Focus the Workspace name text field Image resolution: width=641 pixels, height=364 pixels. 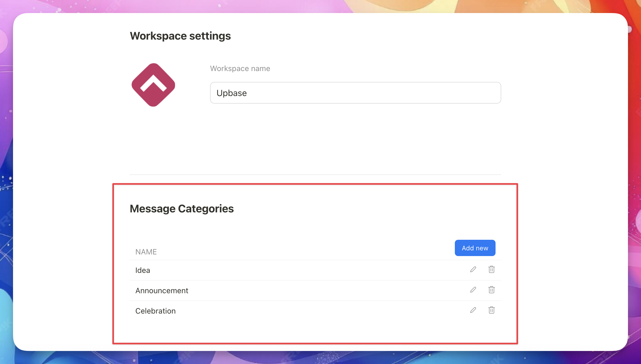pos(355,93)
